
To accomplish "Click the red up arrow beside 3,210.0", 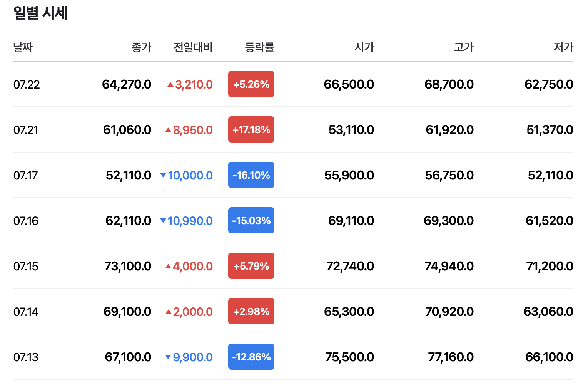I will (x=170, y=84).
